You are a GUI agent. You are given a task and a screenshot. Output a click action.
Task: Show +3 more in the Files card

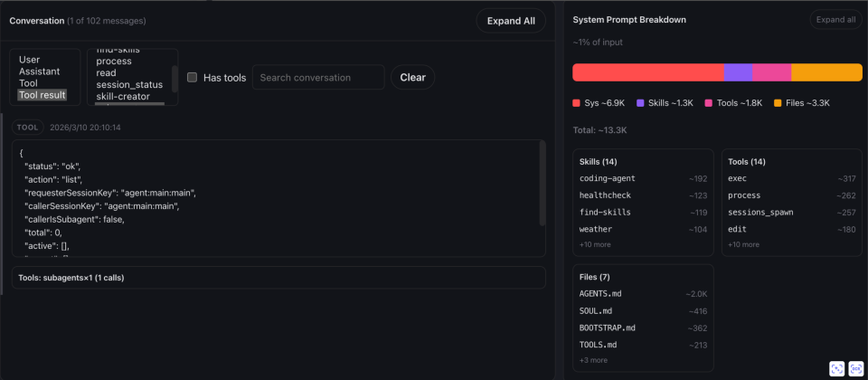click(593, 360)
